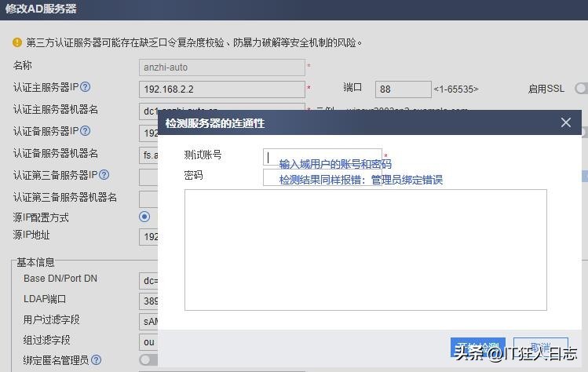Click the 端口 field showing 88
Screen dimensions: 588x372
point(404,89)
